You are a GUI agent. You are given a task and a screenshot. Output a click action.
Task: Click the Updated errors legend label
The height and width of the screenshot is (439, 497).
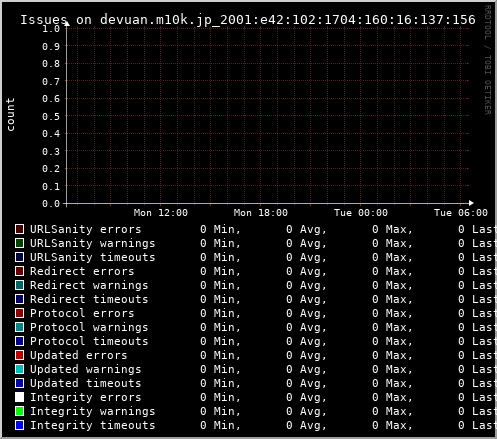(x=79, y=355)
